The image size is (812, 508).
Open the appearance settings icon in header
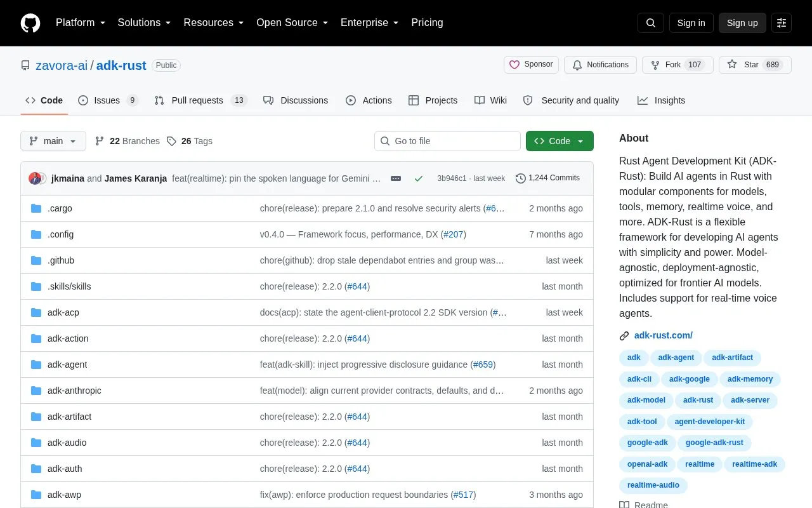pyautogui.click(x=782, y=23)
